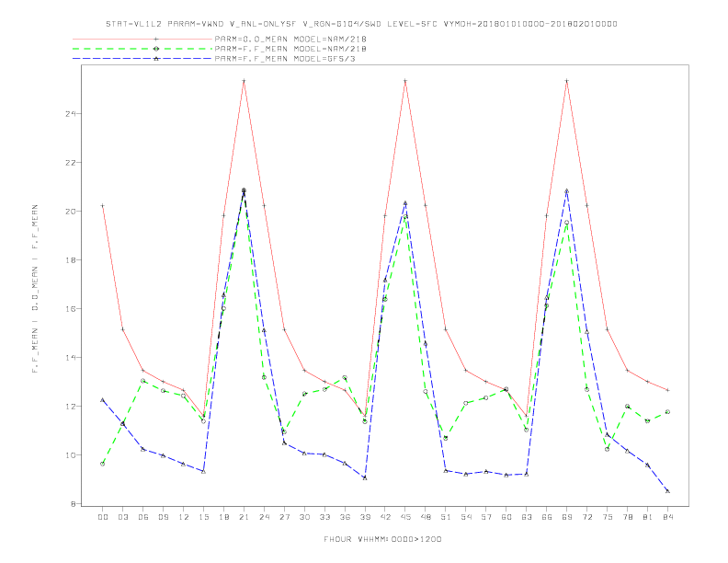Click red line peak point at hour 21
This screenshot has width=728, height=563.
click(x=244, y=81)
